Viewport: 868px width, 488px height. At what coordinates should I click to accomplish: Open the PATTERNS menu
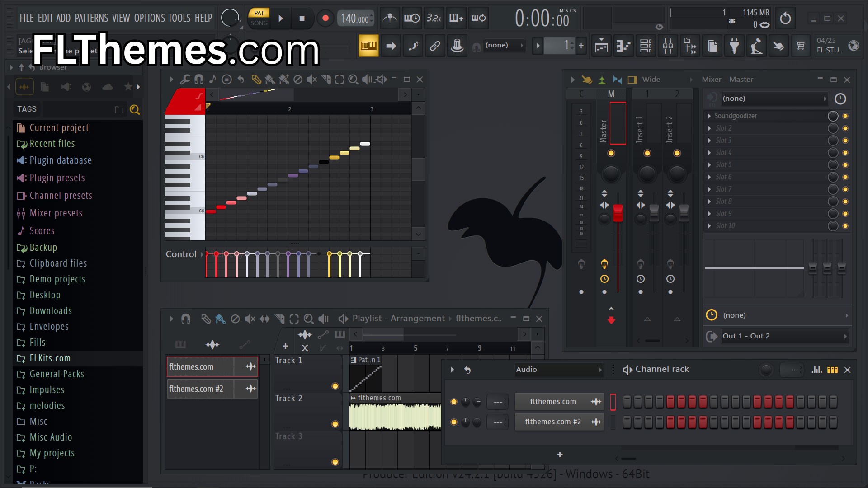point(91,18)
